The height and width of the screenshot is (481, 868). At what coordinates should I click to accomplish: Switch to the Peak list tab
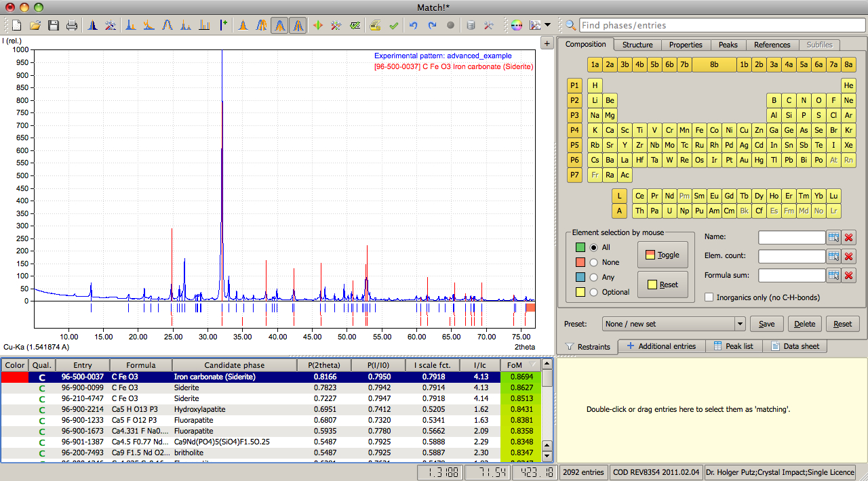pos(733,346)
